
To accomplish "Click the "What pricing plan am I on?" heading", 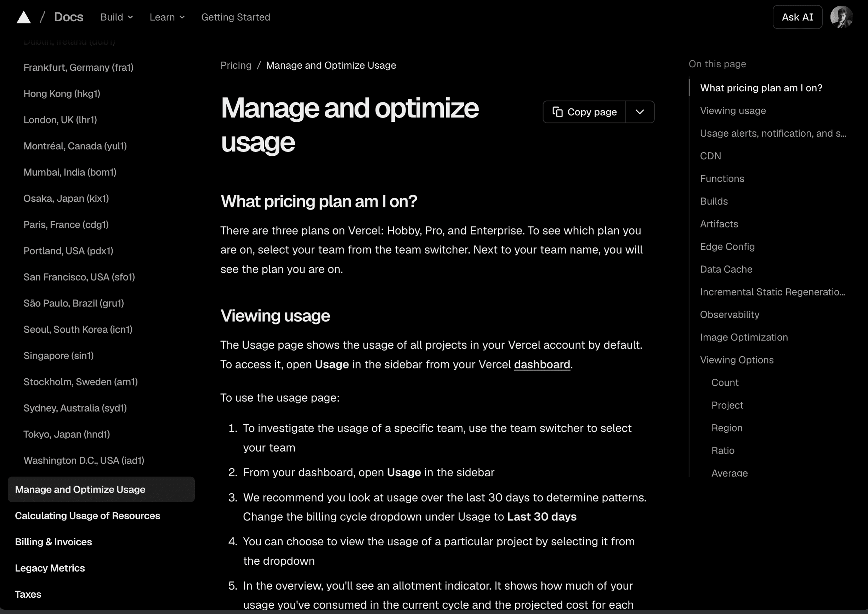I will [x=319, y=201].
